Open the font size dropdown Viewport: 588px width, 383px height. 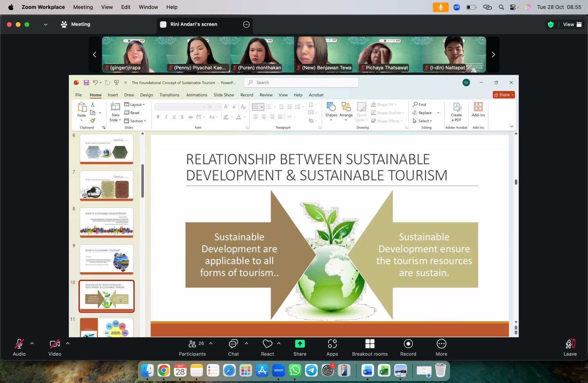pos(219,107)
